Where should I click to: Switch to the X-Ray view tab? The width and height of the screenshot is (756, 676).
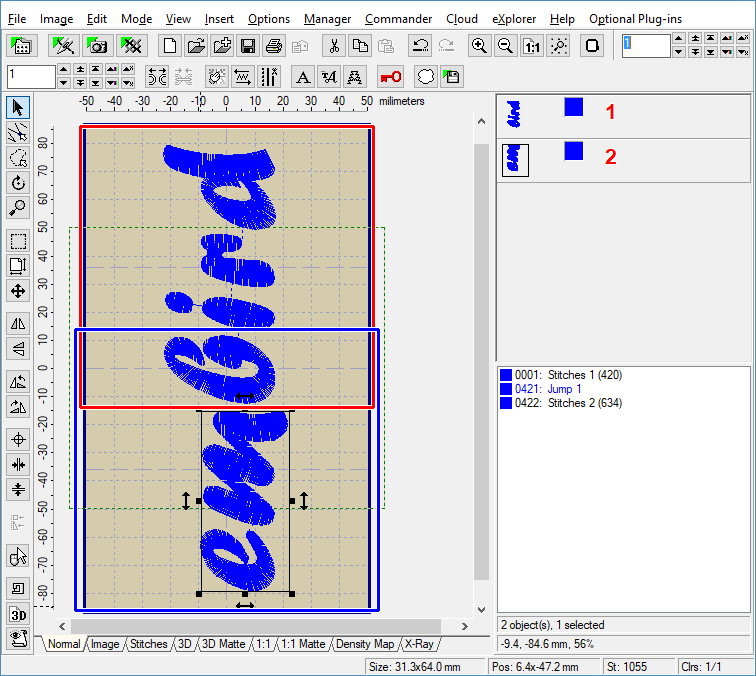pyautogui.click(x=418, y=645)
